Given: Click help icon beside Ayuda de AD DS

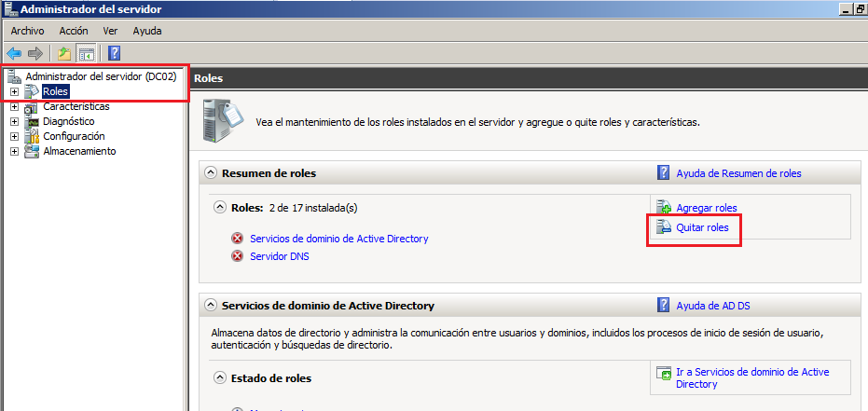Looking at the screenshot, I should click(x=664, y=305).
